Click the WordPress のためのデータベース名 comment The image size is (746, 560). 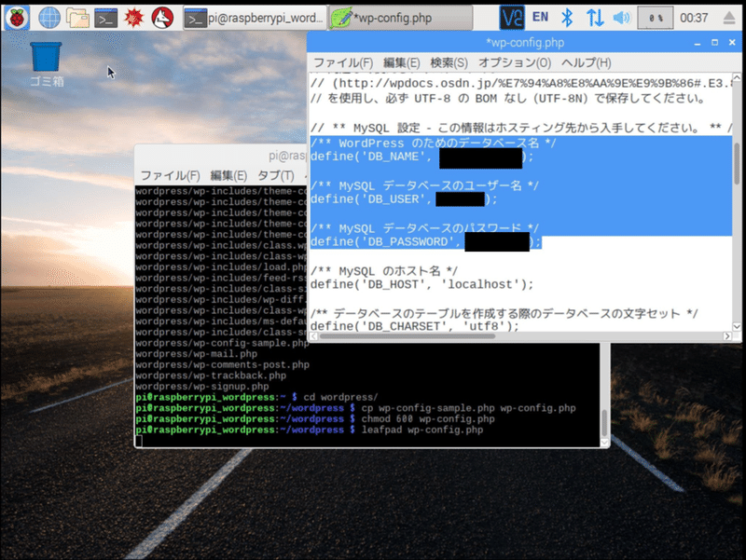tap(433, 143)
